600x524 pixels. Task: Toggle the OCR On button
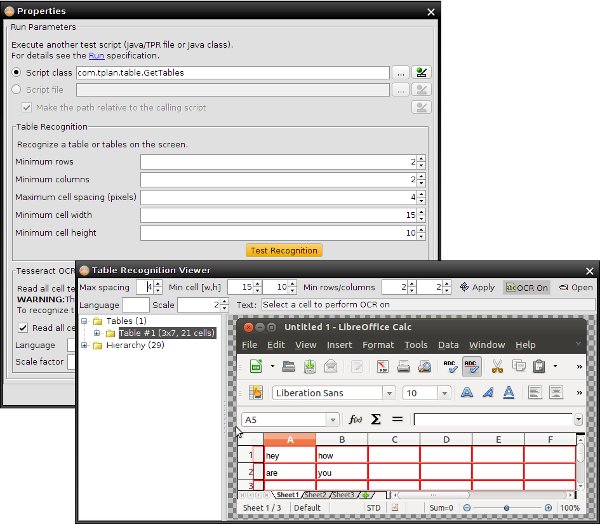click(526, 287)
